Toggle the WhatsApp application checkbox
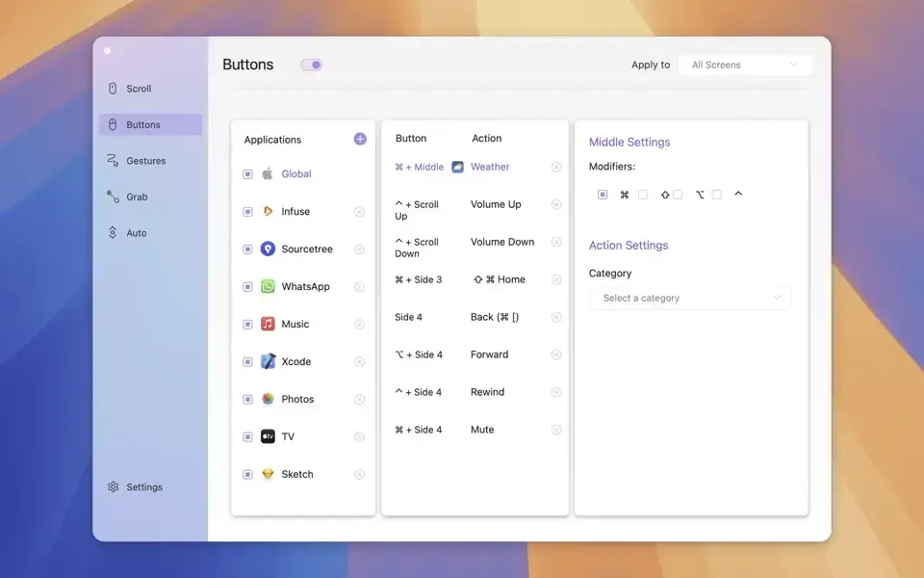This screenshot has height=578, width=924. pyautogui.click(x=247, y=287)
